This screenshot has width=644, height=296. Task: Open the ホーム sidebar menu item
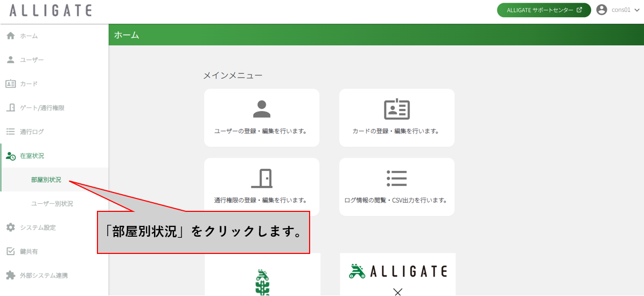tap(54, 36)
